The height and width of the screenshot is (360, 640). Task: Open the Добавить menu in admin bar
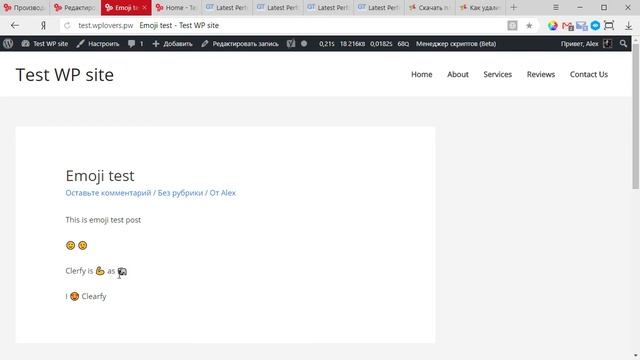(172, 44)
